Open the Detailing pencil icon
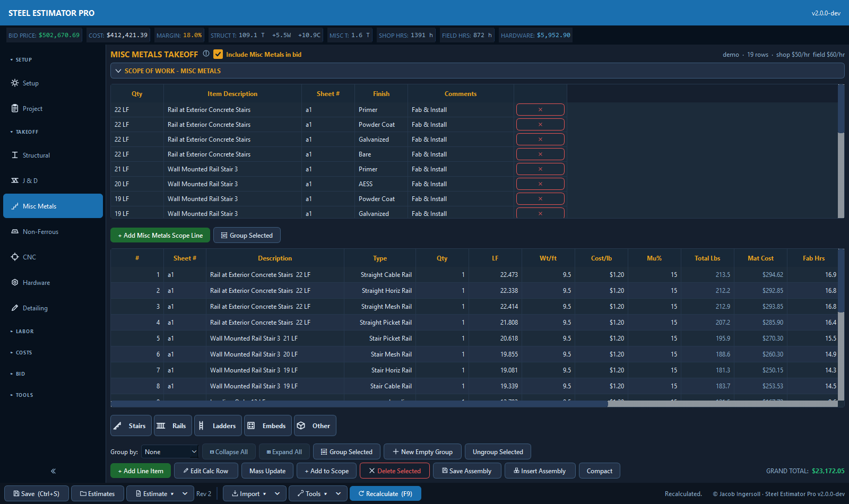This screenshot has height=504, width=849. pyautogui.click(x=15, y=308)
